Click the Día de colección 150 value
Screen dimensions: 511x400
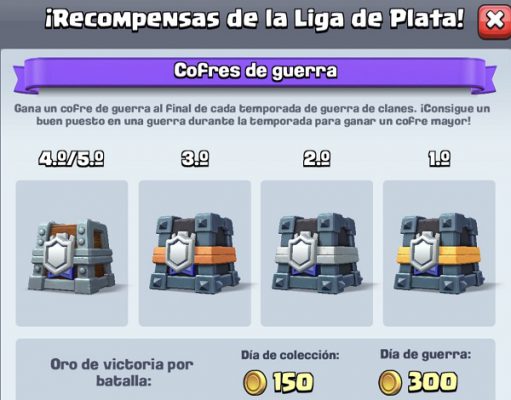[x=293, y=382]
